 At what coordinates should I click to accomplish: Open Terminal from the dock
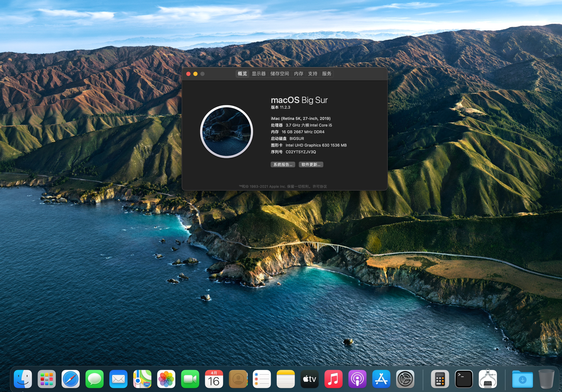coord(464,379)
